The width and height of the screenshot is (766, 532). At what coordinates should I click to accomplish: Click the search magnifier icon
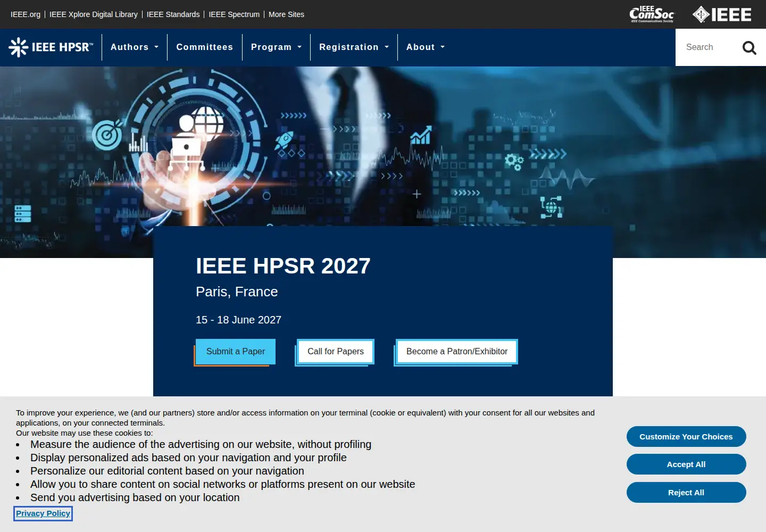pos(749,48)
